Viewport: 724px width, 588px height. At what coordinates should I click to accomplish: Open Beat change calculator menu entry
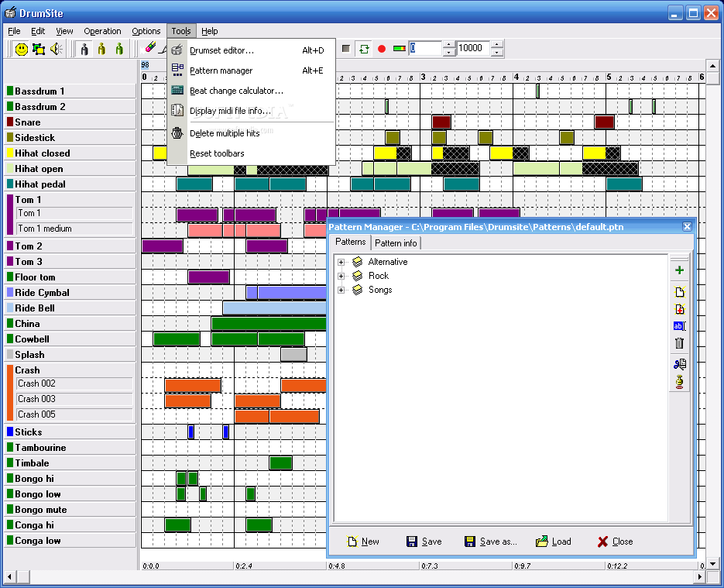point(251,91)
